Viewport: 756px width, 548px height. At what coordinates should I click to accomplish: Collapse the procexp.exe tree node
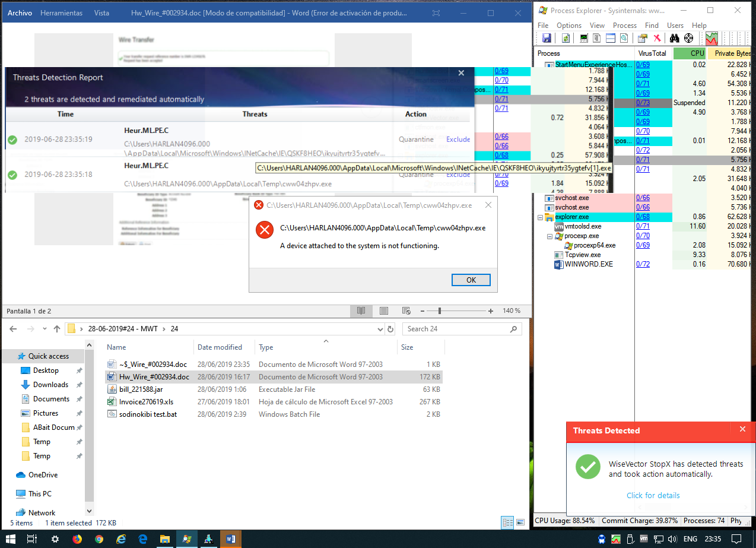tap(549, 236)
